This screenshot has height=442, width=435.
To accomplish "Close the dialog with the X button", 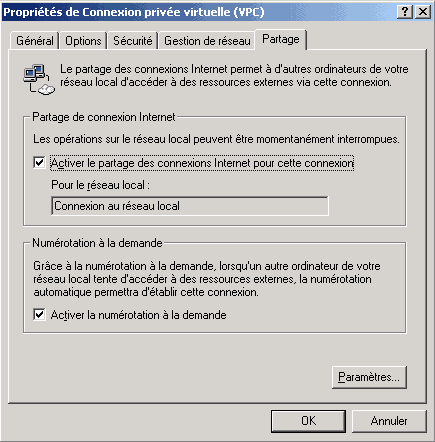I will tap(423, 12).
